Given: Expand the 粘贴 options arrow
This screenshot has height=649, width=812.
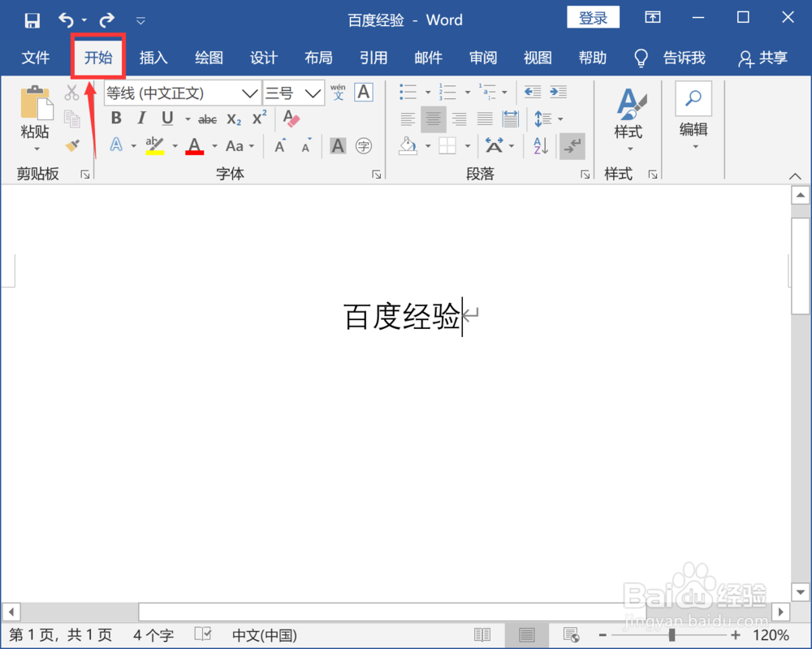Looking at the screenshot, I should [x=37, y=149].
